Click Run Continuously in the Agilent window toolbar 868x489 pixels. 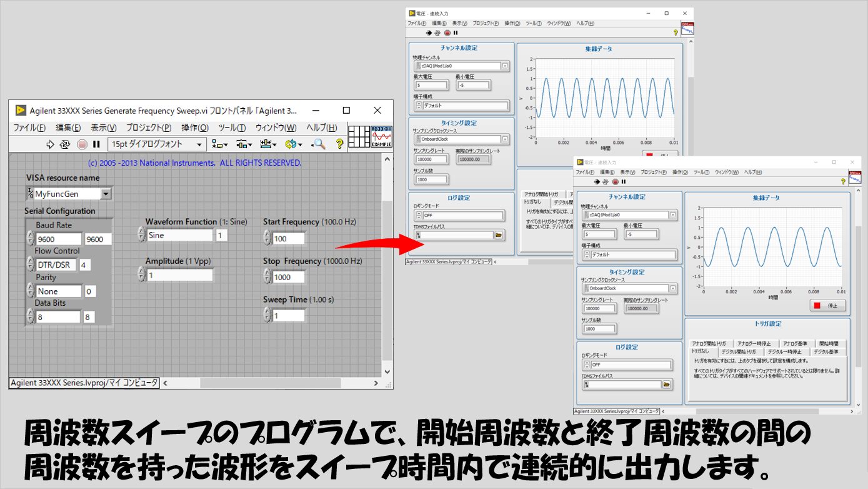[x=65, y=144]
